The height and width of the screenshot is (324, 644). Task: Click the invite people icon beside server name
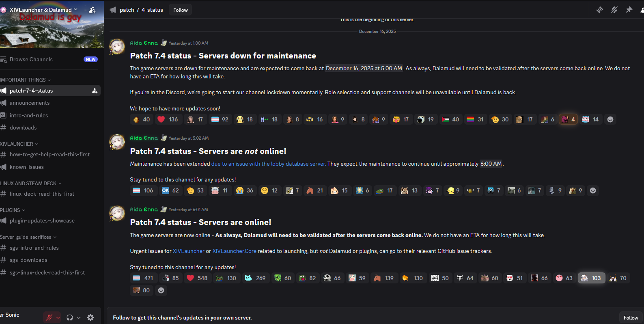click(92, 10)
